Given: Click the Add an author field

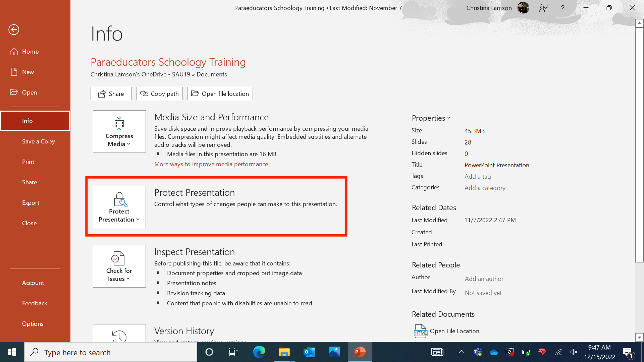Looking at the screenshot, I should (x=484, y=279).
